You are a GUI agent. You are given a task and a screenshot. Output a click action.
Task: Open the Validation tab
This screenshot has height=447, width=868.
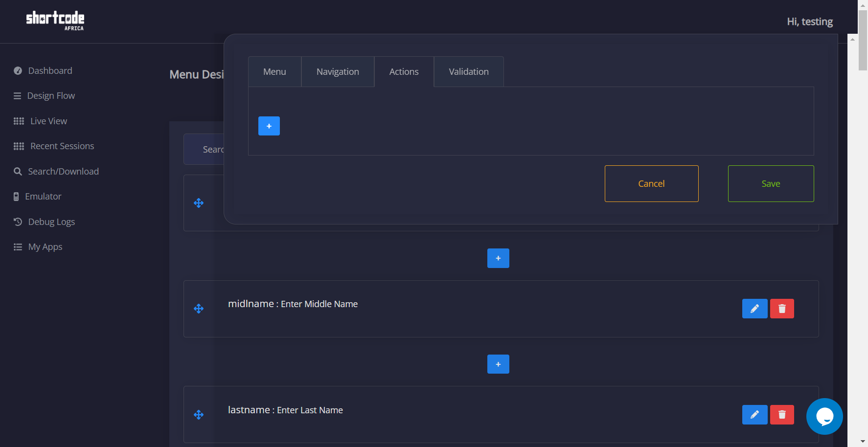[469, 72]
